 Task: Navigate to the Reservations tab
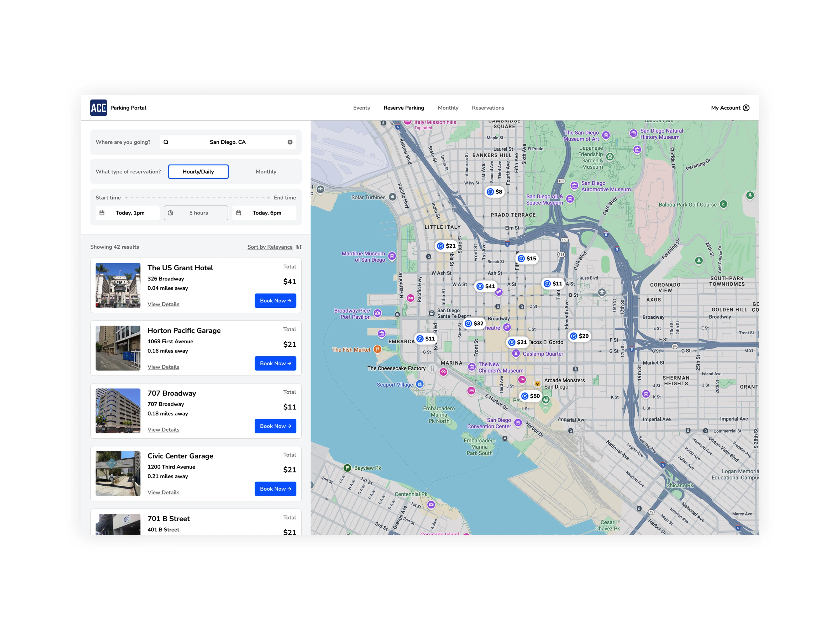pos(488,108)
